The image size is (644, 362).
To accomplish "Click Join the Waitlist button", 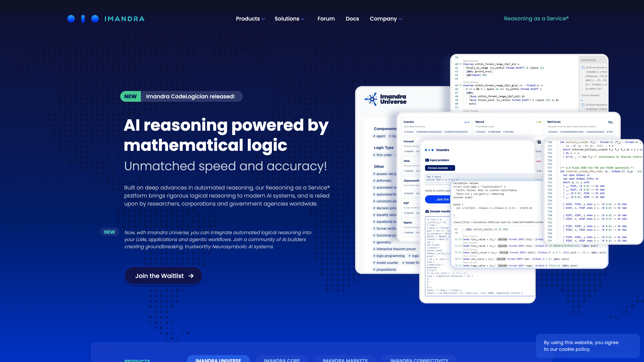I will tap(163, 276).
